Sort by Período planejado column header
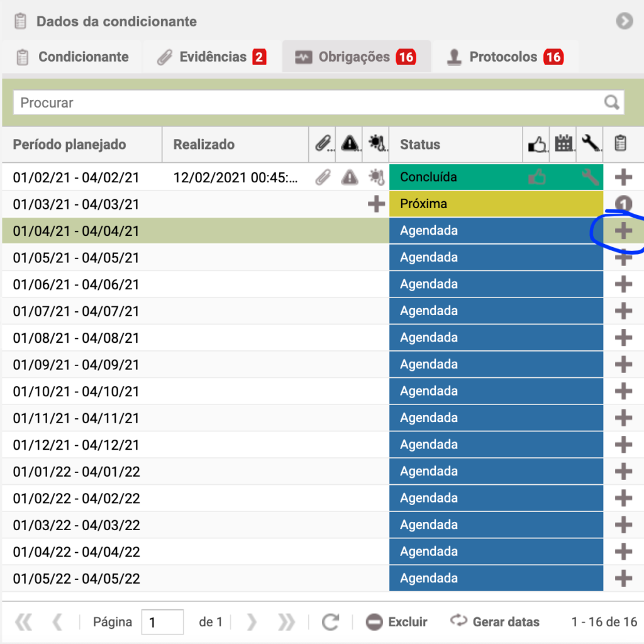Viewport: 644px width, 644px height. click(82, 145)
